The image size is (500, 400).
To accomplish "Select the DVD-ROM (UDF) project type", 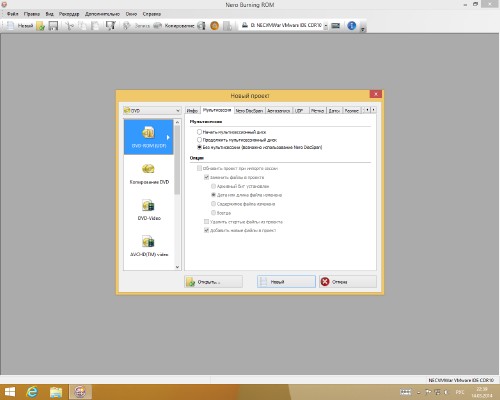I will 149,137.
